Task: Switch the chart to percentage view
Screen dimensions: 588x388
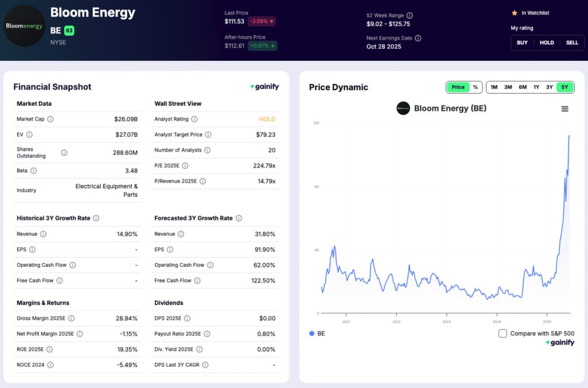Action: tap(477, 87)
